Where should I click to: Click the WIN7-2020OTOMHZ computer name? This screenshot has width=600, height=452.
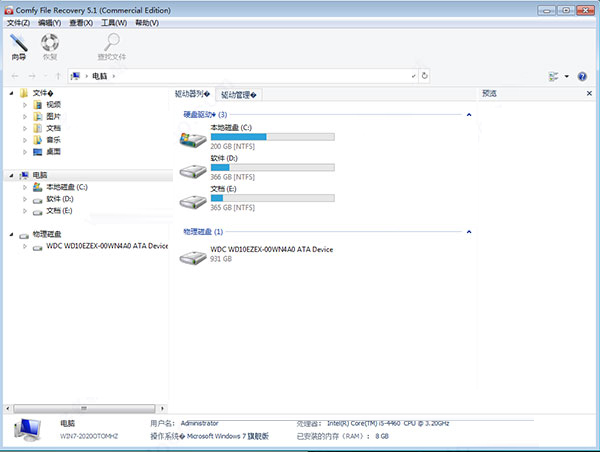89,436
